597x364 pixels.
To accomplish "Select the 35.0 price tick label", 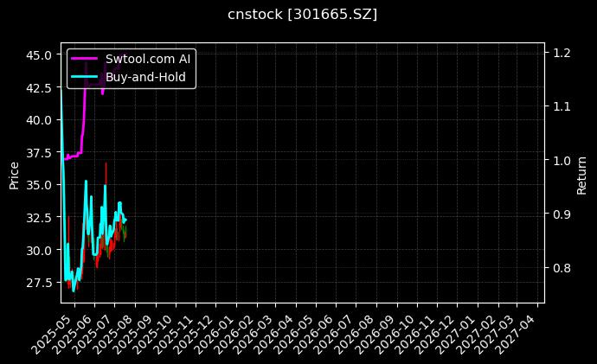I will coord(38,185).
